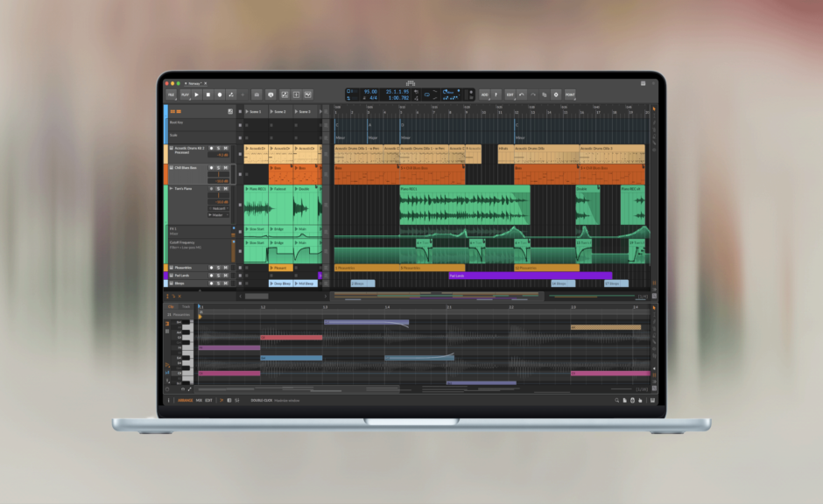823x504 pixels.
Task: Click the Stop button in the transport bar
Action: pos(208,94)
